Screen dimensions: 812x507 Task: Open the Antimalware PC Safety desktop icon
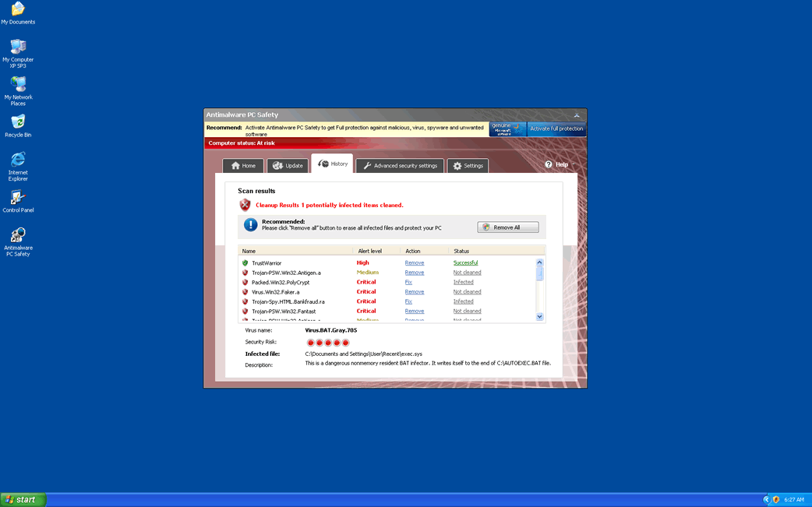[x=17, y=235]
